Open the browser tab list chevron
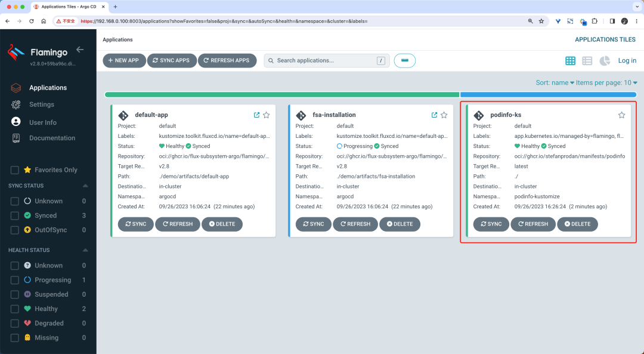This screenshot has height=354, width=644. pos(637,7)
